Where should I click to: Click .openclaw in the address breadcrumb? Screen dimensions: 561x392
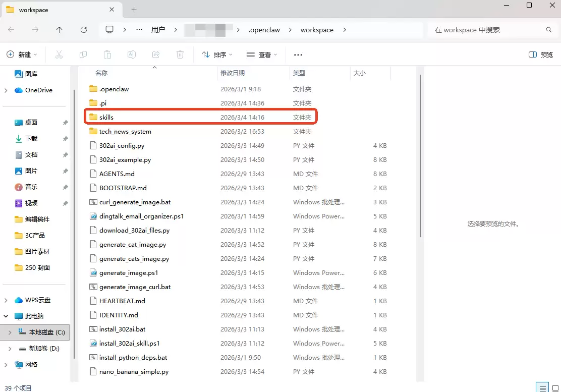(x=264, y=30)
